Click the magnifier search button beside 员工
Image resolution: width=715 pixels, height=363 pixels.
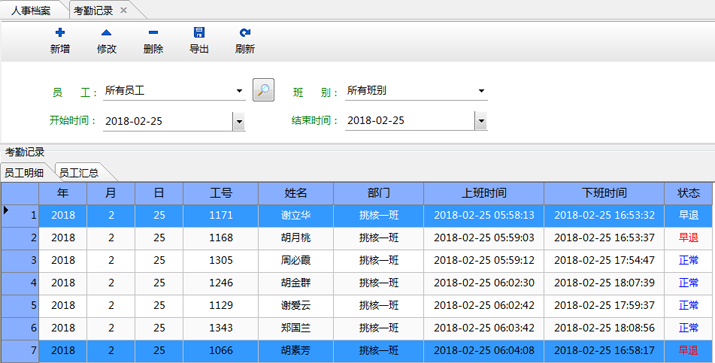(264, 90)
